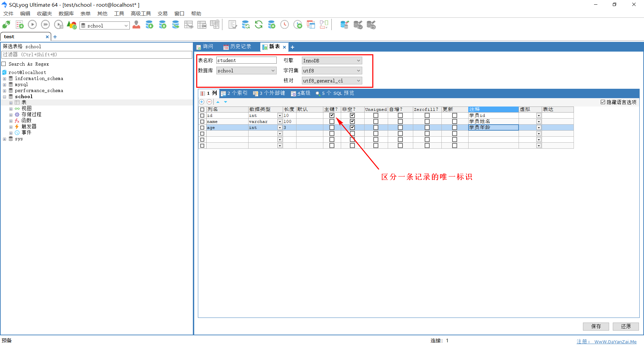Click the red clock scheduler icon
Viewport: 644px width, 345px height.
[x=284, y=25]
